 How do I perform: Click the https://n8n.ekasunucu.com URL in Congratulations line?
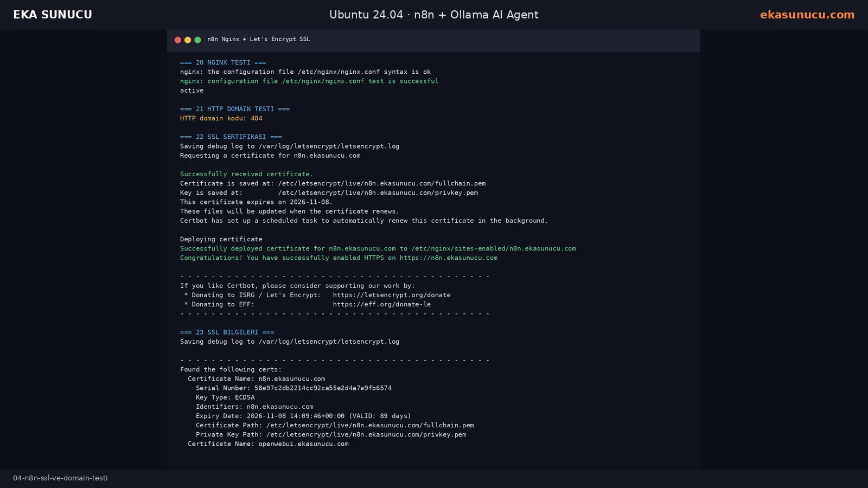(449, 258)
